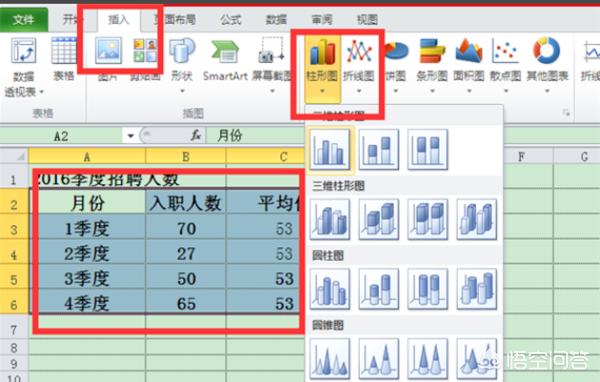Click the formula bar containing 月份
Image resolution: width=600 pixels, height=382 pixels.
[256, 136]
